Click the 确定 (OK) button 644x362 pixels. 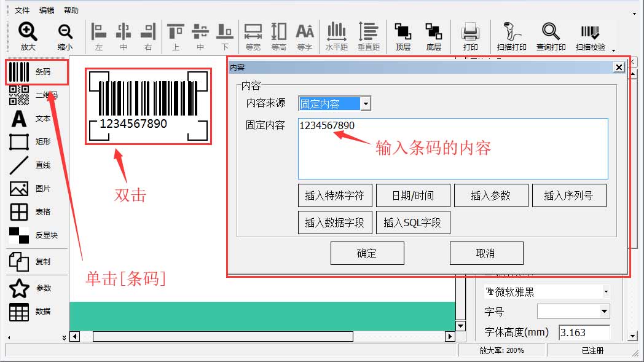(x=367, y=253)
